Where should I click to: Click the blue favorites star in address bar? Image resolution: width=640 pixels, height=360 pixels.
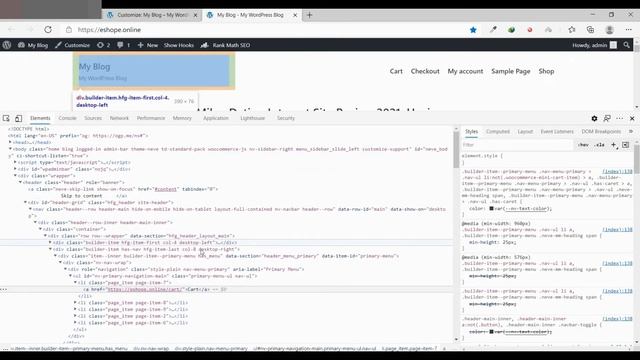pyautogui.click(x=473, y=30)
